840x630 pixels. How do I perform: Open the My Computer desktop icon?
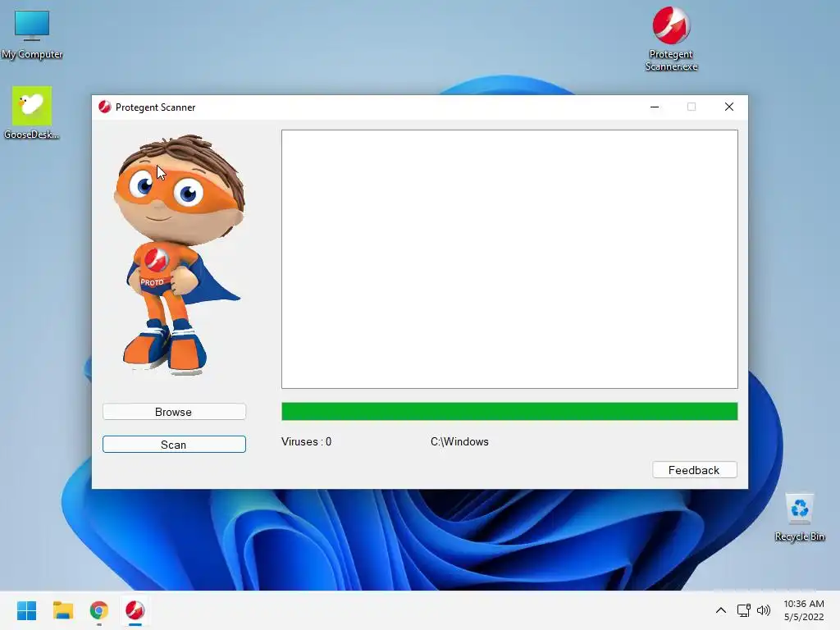tap(32, 34)
